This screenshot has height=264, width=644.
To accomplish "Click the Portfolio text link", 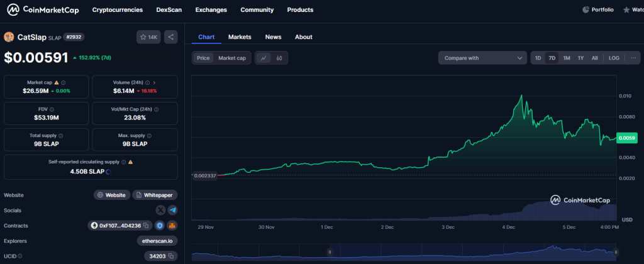I will 602,9.
